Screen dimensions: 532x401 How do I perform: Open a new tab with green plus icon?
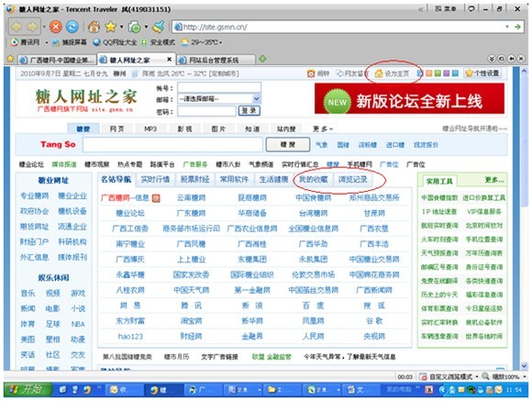tap(262, 59)
